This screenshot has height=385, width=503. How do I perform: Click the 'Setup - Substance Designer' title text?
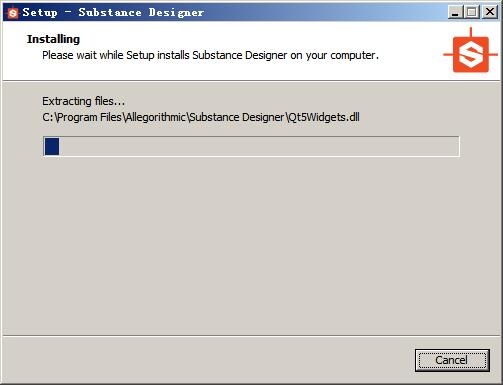(x=113, y=13)
